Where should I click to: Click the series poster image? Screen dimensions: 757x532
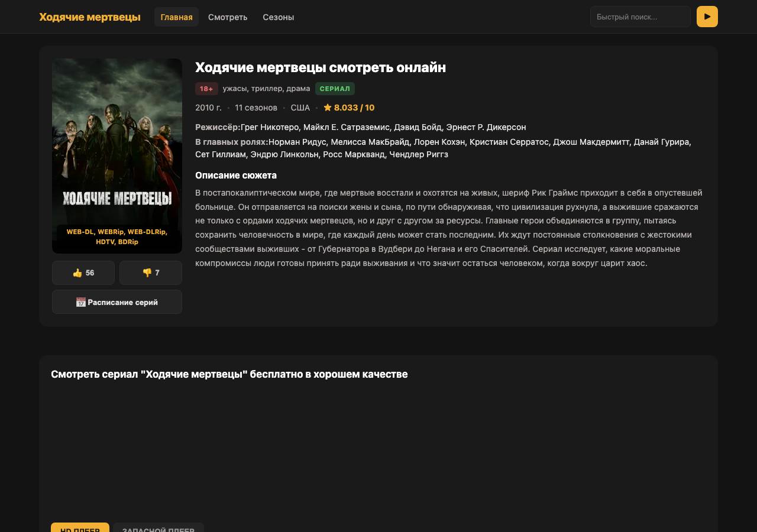click(117, 156)
